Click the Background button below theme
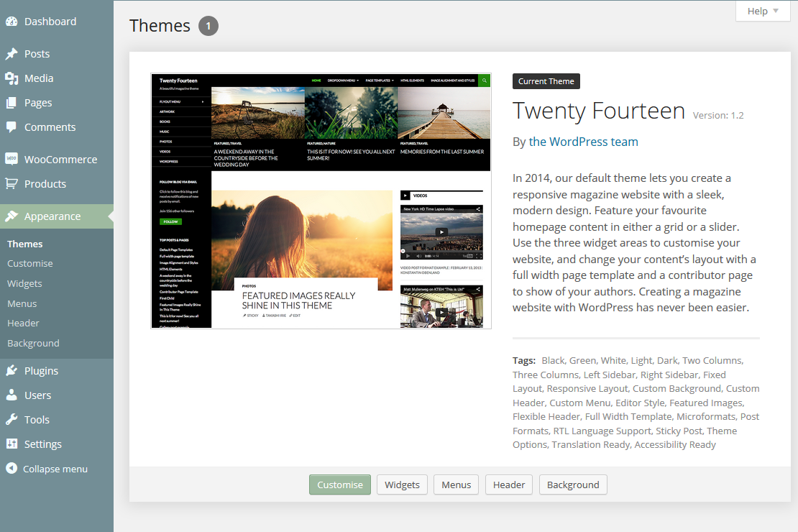 coord(573,485)
